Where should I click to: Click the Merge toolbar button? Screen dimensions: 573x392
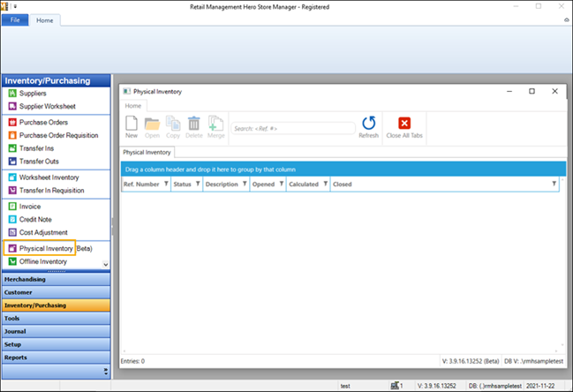pos(216,127)
